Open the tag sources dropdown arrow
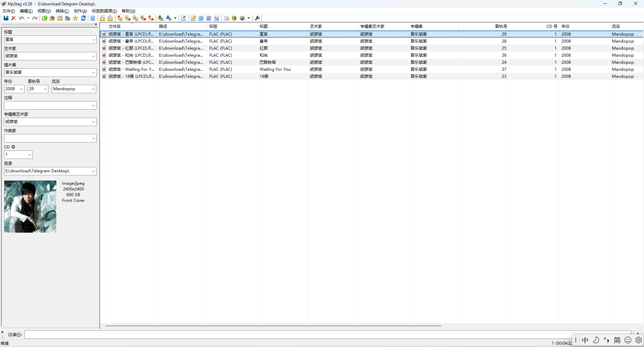Viewport: 644px width, 347px height. click(249, 18)
